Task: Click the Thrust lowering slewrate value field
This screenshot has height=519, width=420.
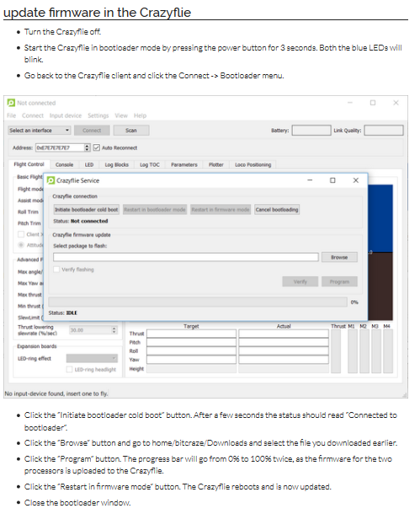Action: (90, 330)
